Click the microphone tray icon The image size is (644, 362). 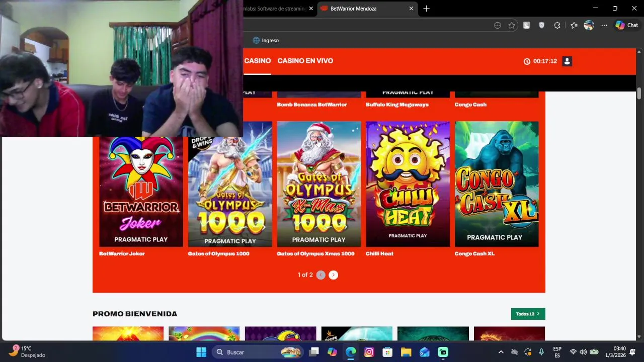[x=541, y=352]
